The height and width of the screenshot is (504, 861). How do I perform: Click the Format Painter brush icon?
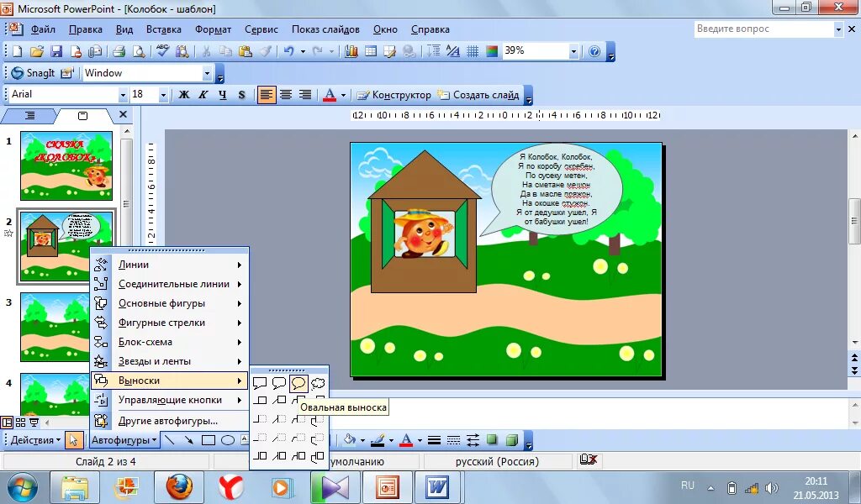266,51
